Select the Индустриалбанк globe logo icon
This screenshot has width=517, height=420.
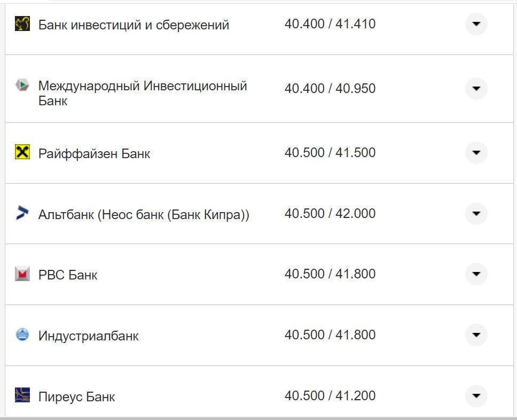(x=21, y=335)
